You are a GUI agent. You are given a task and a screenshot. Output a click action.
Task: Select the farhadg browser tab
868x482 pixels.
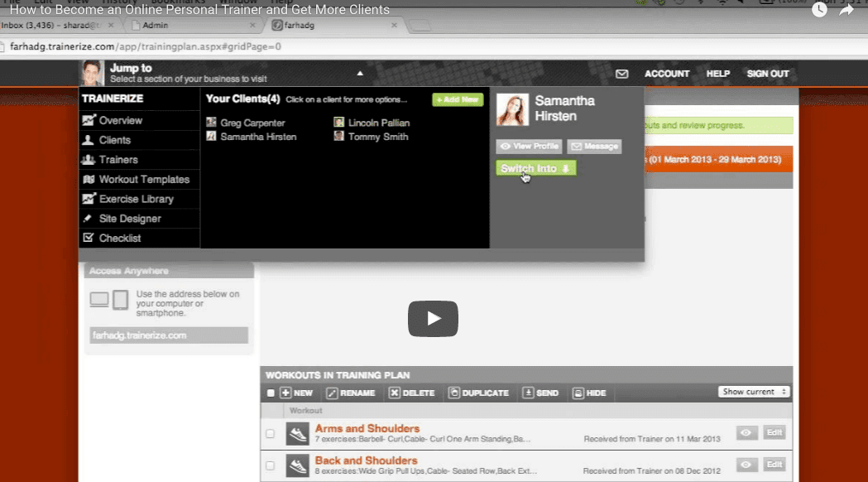334,26
